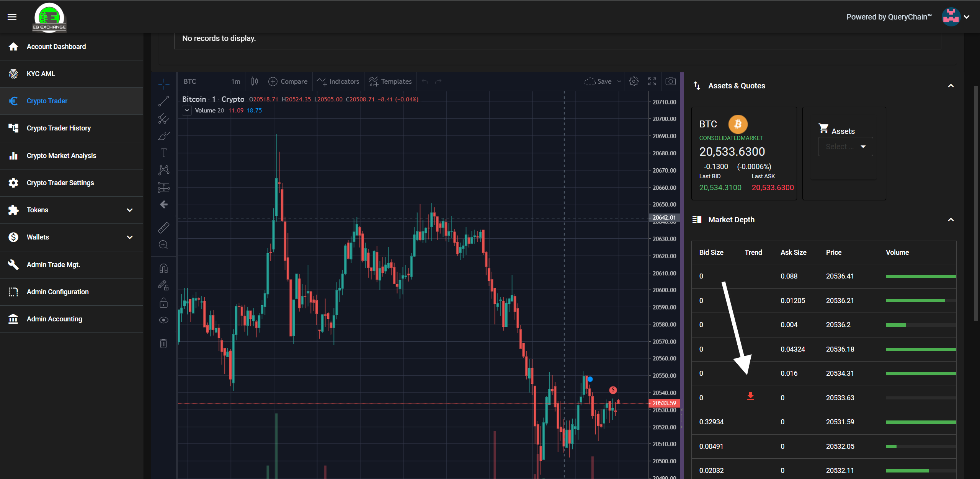Open Admin Configuration
Image resolution: width=980 pixels, height=479 pixels.
click(x=72, y=292)
